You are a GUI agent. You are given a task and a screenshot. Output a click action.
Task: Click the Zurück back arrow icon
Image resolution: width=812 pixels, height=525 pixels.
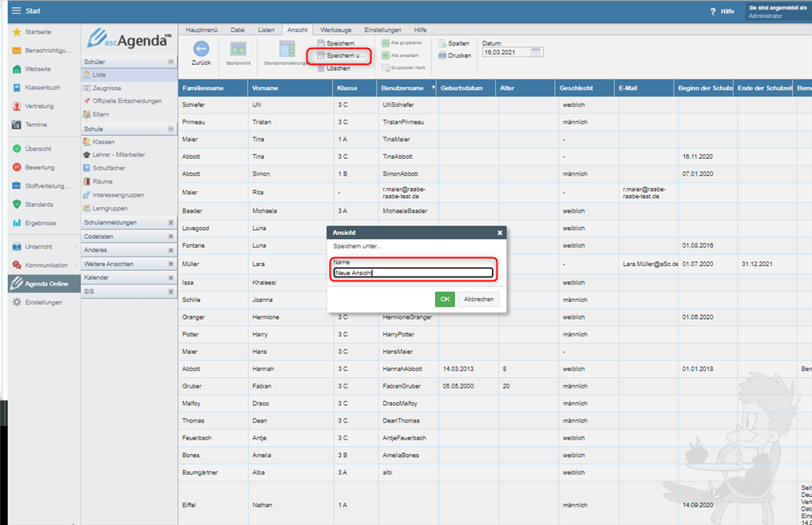pos(201,50)
